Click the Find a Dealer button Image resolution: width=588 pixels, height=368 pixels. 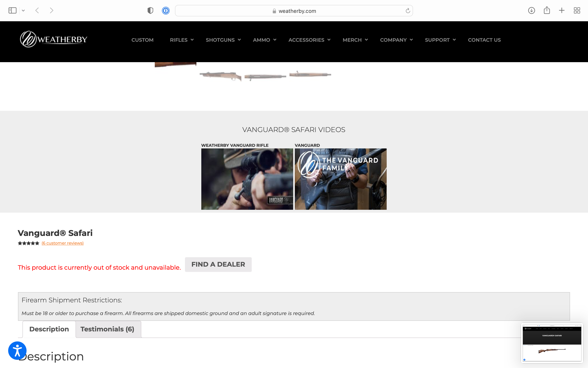[218, 264]
